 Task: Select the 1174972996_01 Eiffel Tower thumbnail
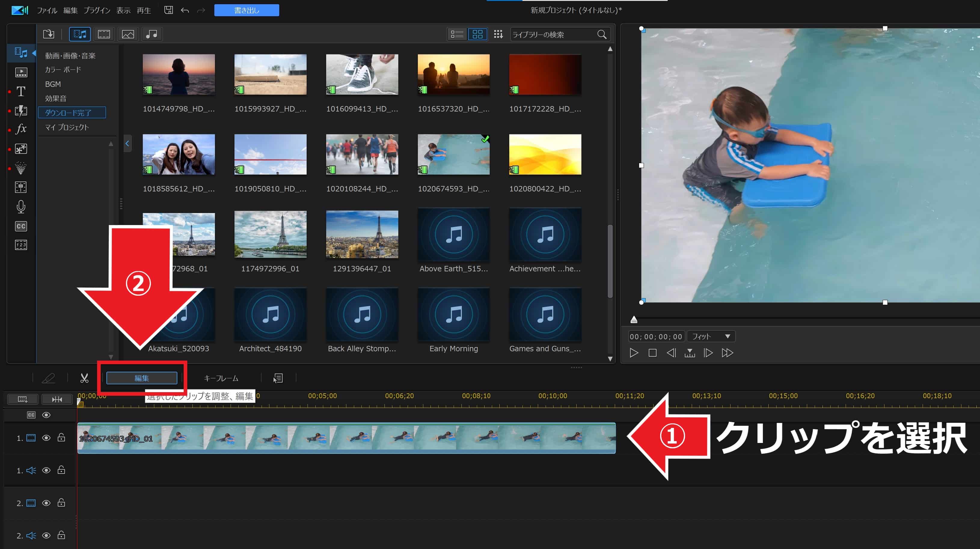pyautogui.click(x=270, y=234)
